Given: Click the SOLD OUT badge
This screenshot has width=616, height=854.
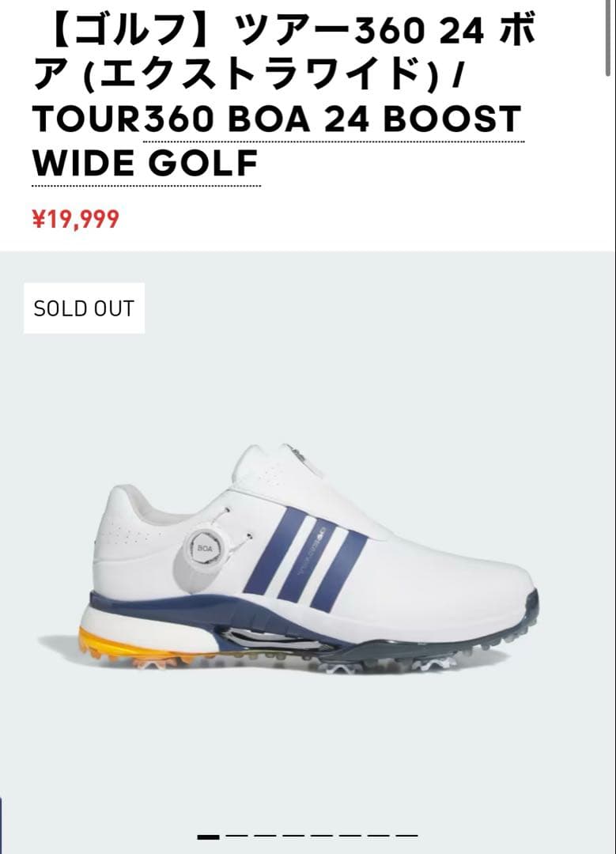Looking at the screenshot, I should [x=84, y=308].
